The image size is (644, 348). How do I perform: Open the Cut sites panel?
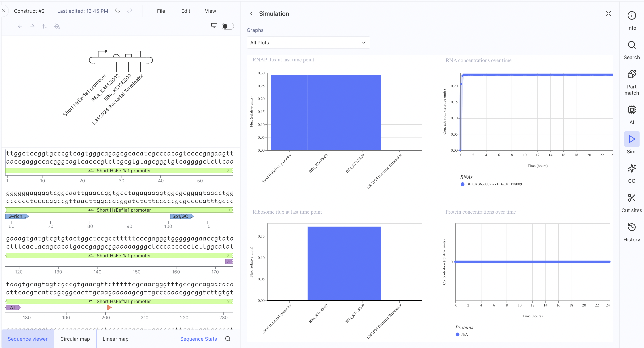pyautogui.click(x=631, y=203)
